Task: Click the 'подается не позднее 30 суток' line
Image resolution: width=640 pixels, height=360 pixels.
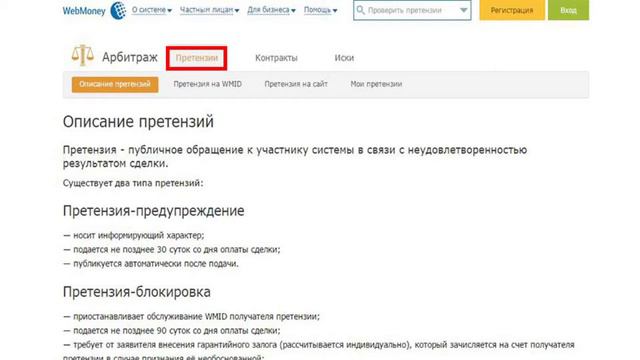Action: (x=172, y=249)
